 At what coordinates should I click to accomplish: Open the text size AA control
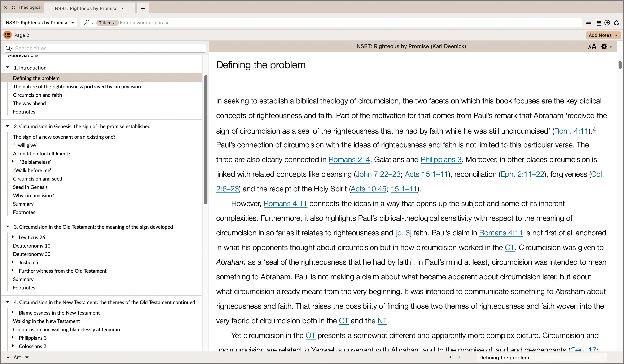tap(592, 46)
